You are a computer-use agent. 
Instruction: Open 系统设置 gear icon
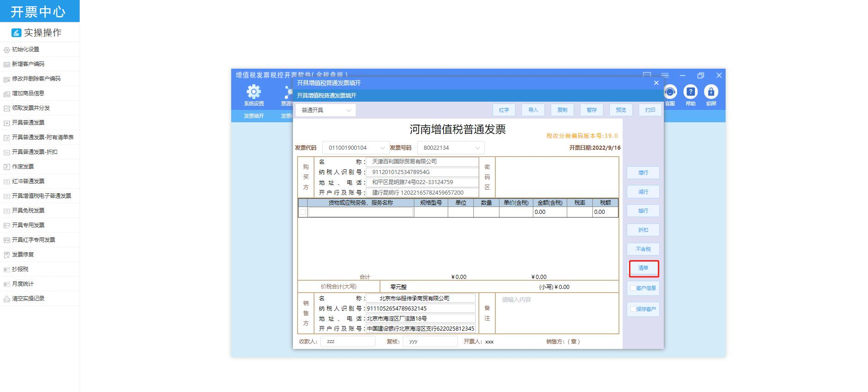(254, 92)
